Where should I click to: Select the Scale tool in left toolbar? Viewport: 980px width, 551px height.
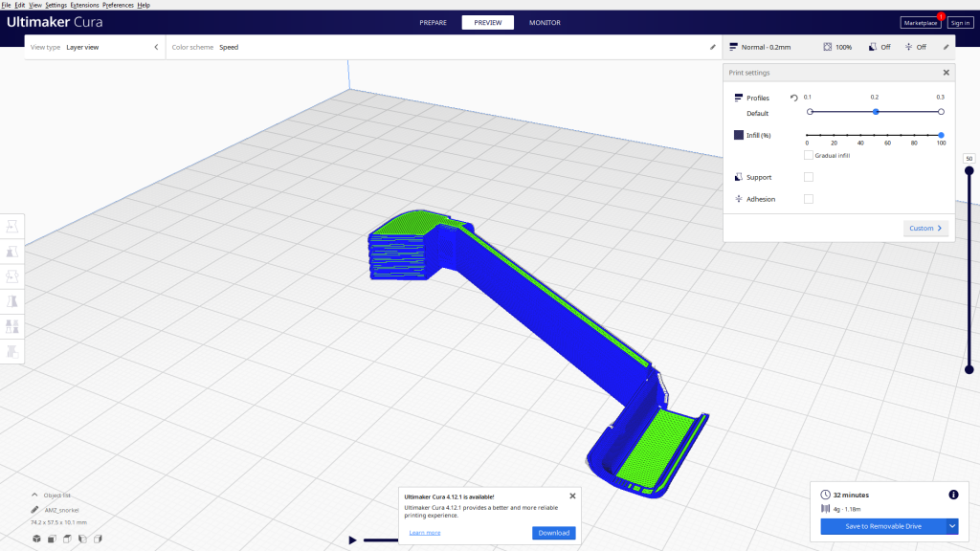coord(11,252)
